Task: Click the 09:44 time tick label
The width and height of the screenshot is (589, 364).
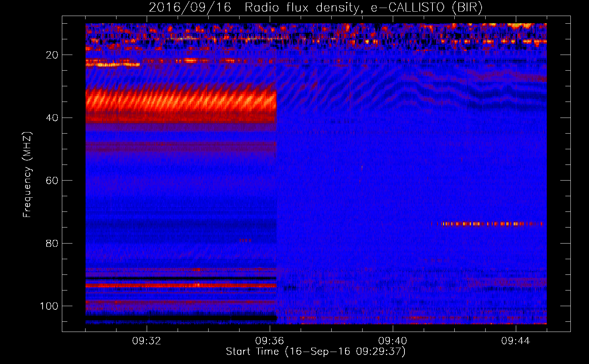Action: point(516,341)
